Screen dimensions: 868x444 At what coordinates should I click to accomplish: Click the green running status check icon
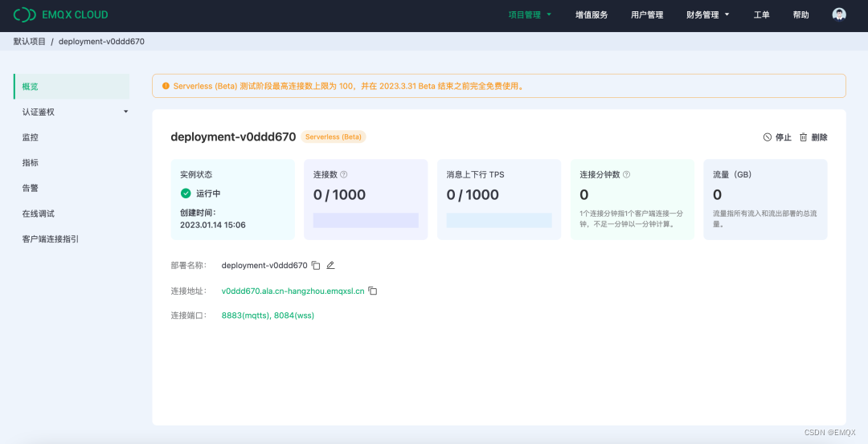point(186,193)
